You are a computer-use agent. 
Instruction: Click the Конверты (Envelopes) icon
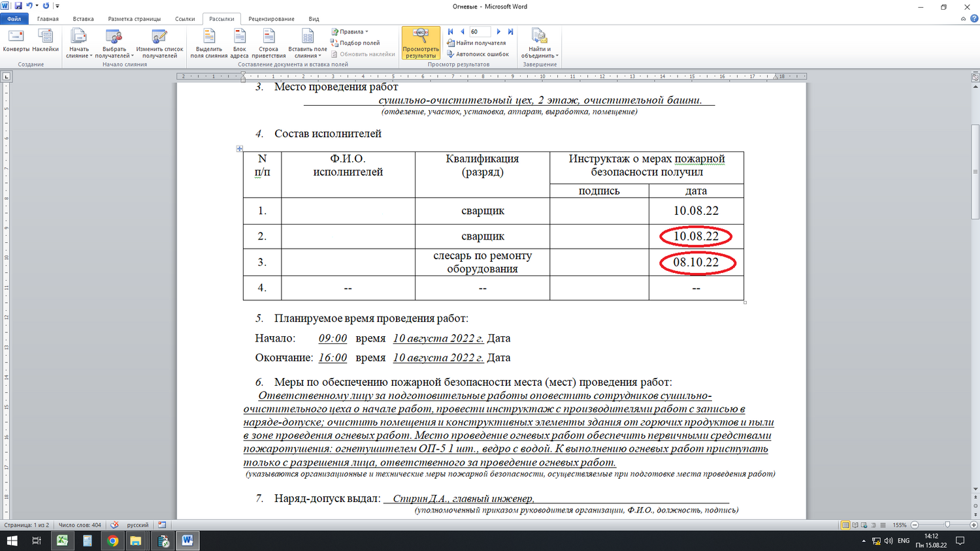point(16,41)
